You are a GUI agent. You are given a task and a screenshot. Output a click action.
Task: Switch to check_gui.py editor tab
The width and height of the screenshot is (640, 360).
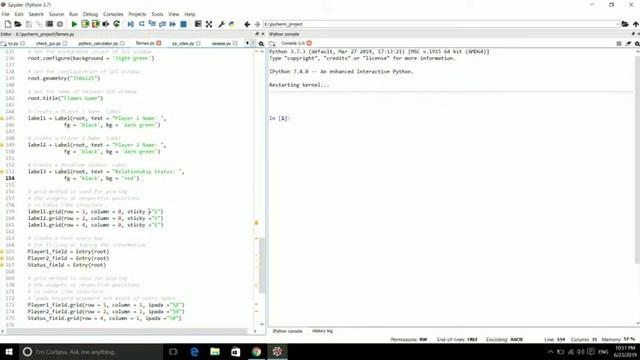pyautogui.click(x=48, y=43)
